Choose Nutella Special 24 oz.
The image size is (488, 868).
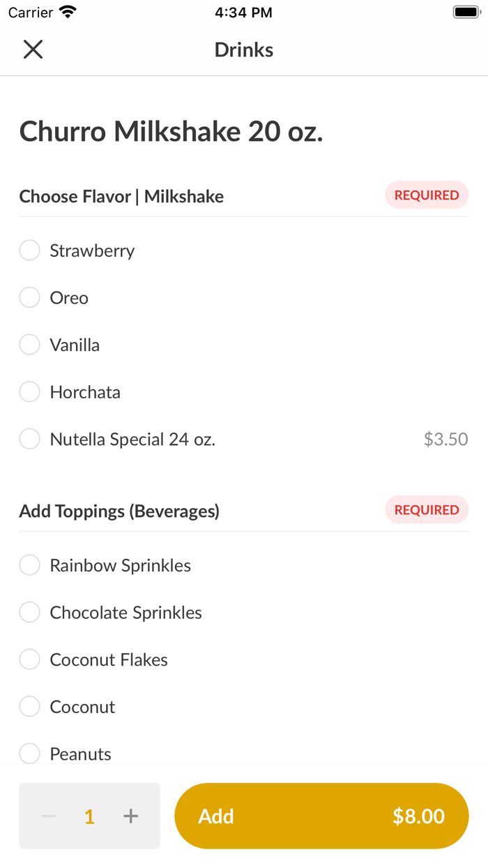(x=29, y=440)
